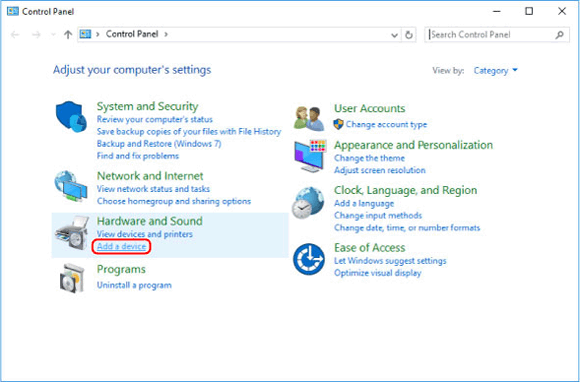The width and height of the screenshot is (580, 382).
Task: Open the Clock, Language, and Region icon
Action: pyautogui.click(x=308, y=203)
